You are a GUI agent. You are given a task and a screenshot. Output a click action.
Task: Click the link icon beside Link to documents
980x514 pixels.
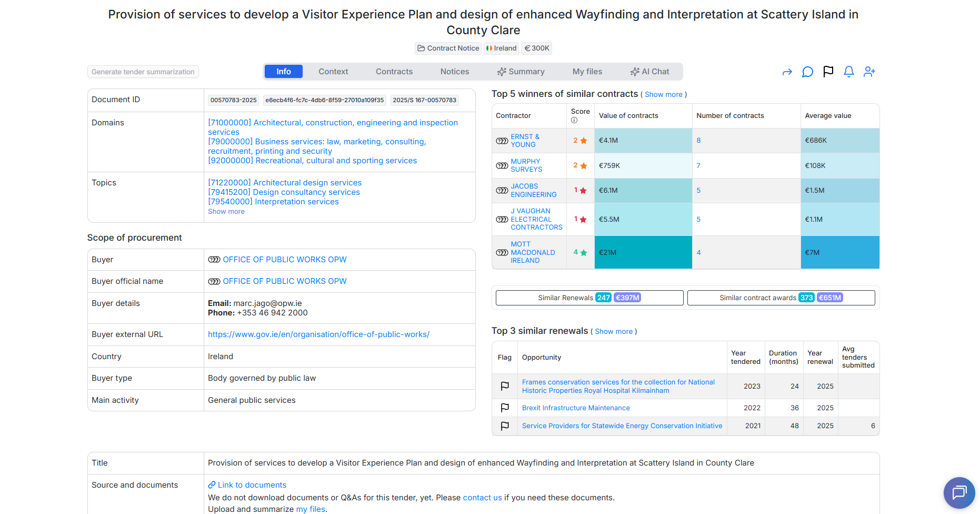point(212,485)
